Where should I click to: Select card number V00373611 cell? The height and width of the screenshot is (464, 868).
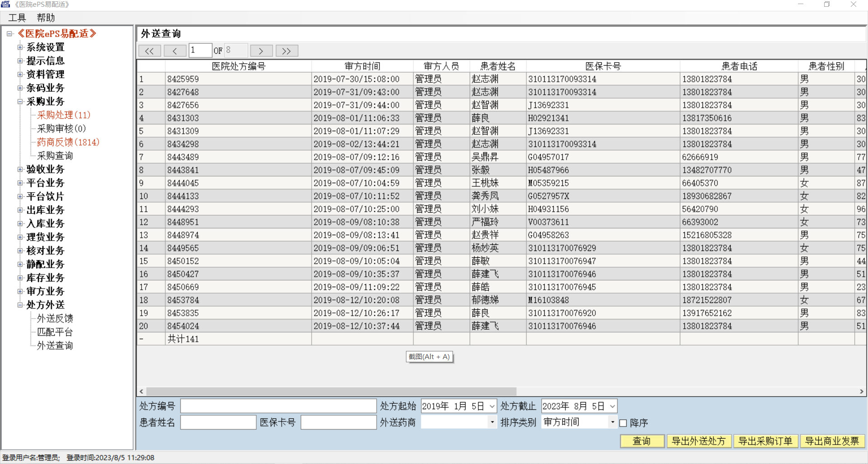point(603,223)
